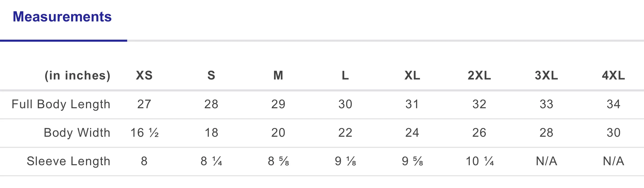Select the Body Width row label
This screenshot has width=644, height=188.
(x=77, y=133)
